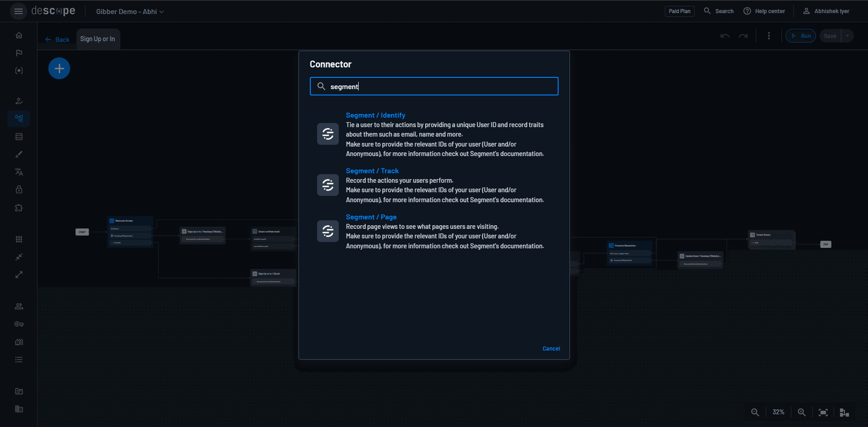Open the users group icon in sidebar
Viewport: 868px width, 427px height.
pos(19,306)
